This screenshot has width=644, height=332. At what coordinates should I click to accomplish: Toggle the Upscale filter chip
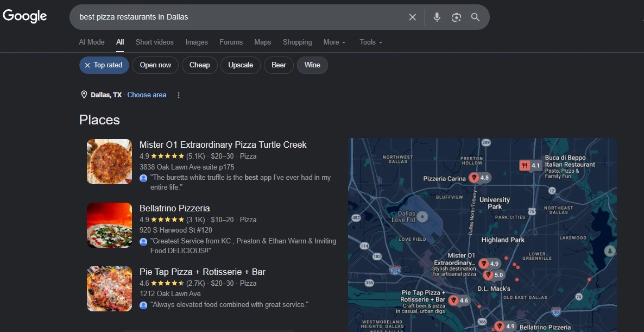tap(241, 65)
